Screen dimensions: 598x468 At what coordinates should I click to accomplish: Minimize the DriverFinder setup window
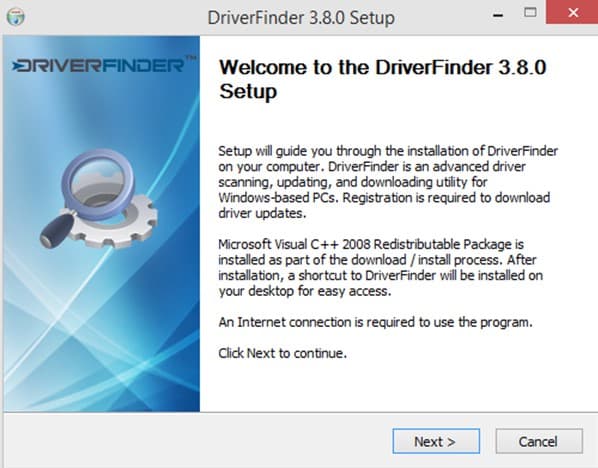pos(498,15)
